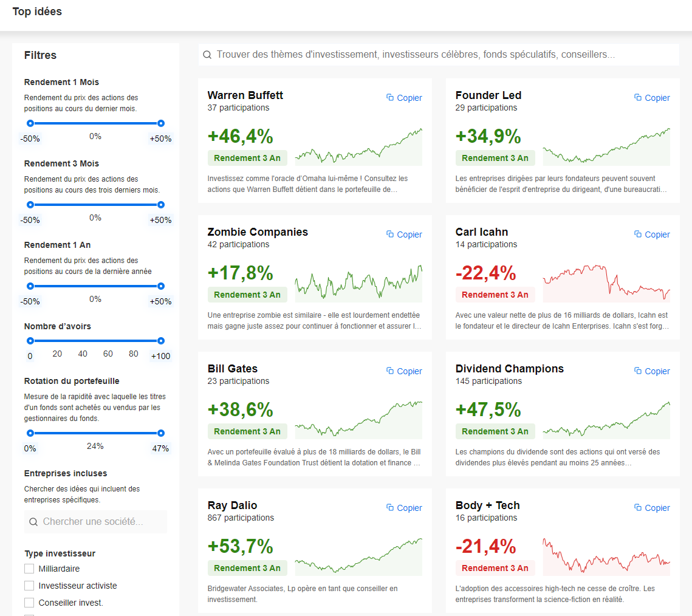Click the +34,9% return value
This screenshot has width=692, height=616.
488,136
